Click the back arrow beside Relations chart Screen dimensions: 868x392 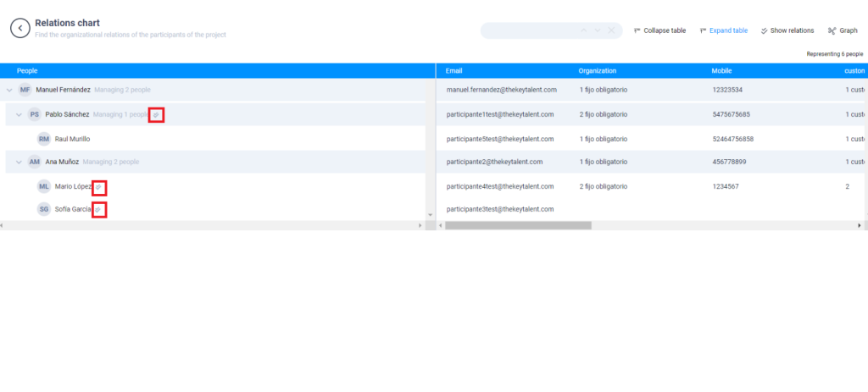coord(20,28)
